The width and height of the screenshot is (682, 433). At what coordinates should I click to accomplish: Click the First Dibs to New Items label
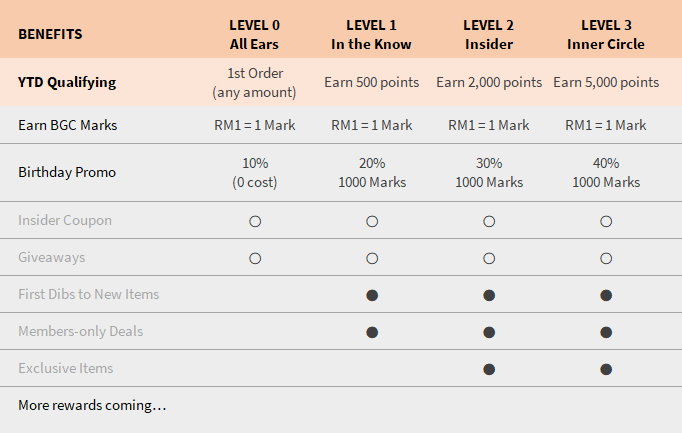pos(88,294)
